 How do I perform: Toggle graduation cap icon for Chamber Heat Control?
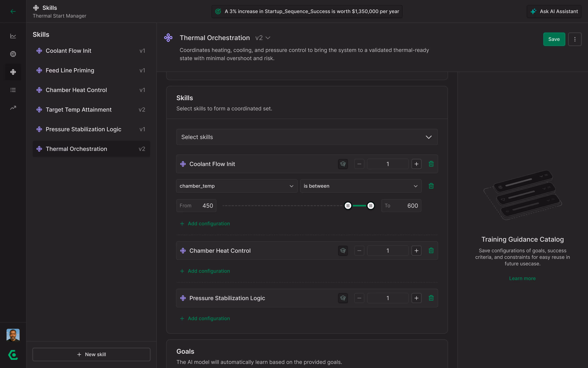click(x=343, y=250)
